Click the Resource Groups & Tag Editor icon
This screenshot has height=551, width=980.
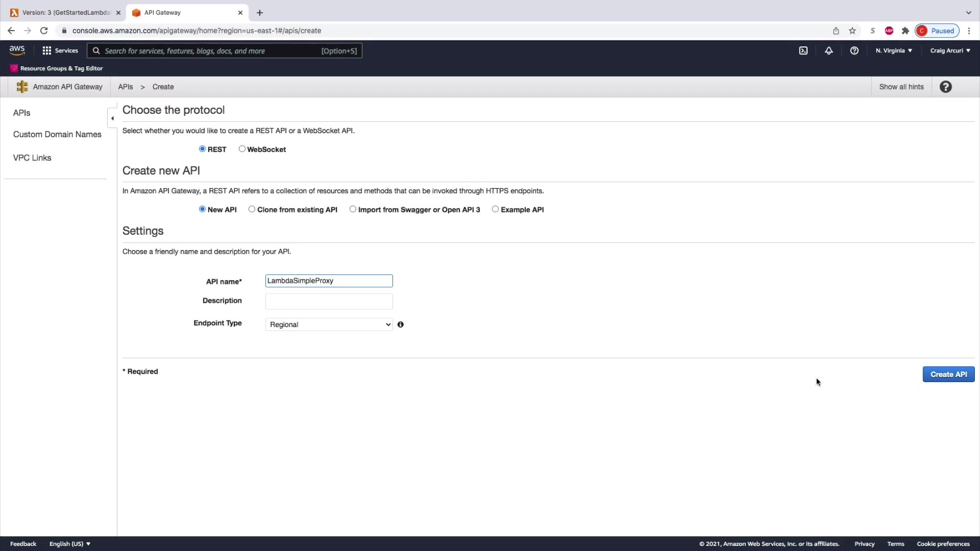(x=14, y=68)
